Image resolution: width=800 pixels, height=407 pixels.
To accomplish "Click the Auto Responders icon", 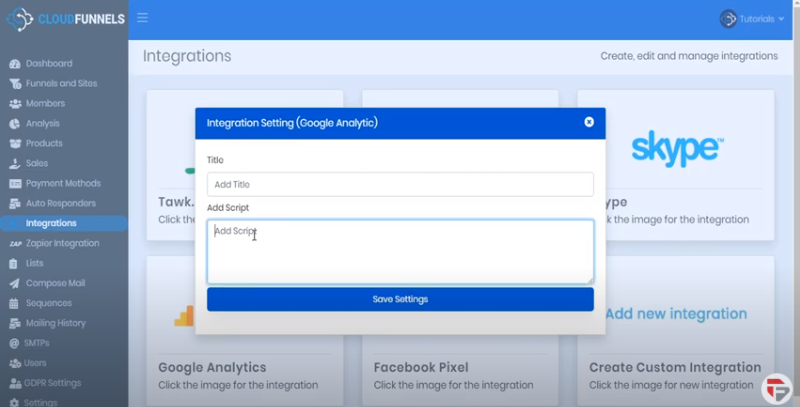I will pos(15,204).
